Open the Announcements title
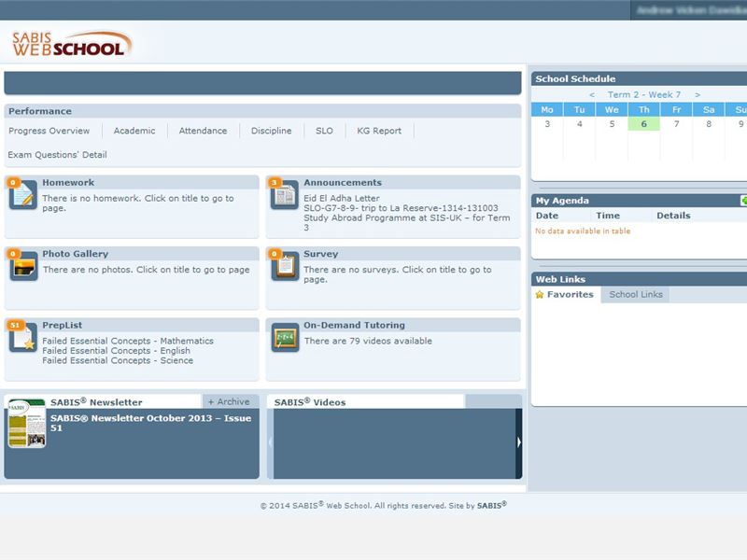The width and height of the screenshot is (747, 560). [x=343, y=182]
